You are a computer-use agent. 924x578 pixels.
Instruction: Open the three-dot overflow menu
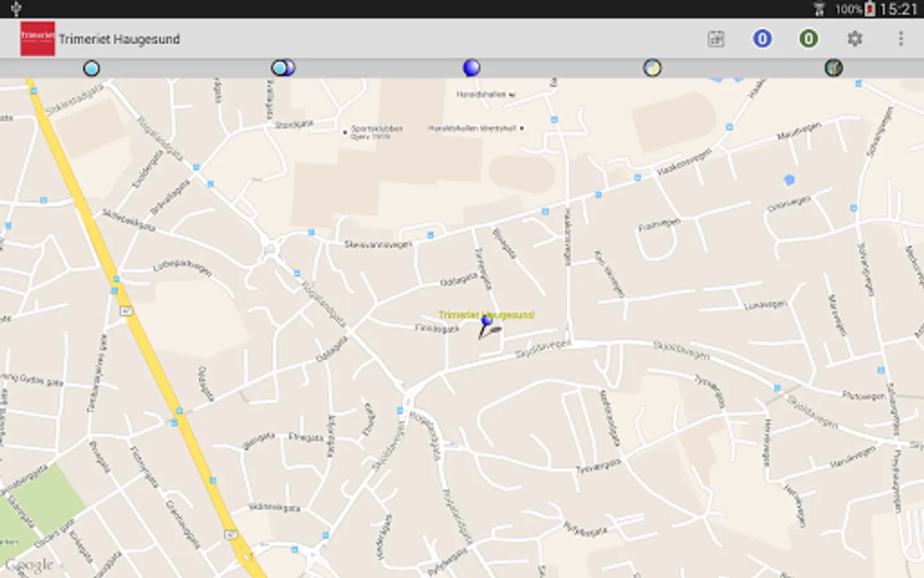tap(901, 39)
